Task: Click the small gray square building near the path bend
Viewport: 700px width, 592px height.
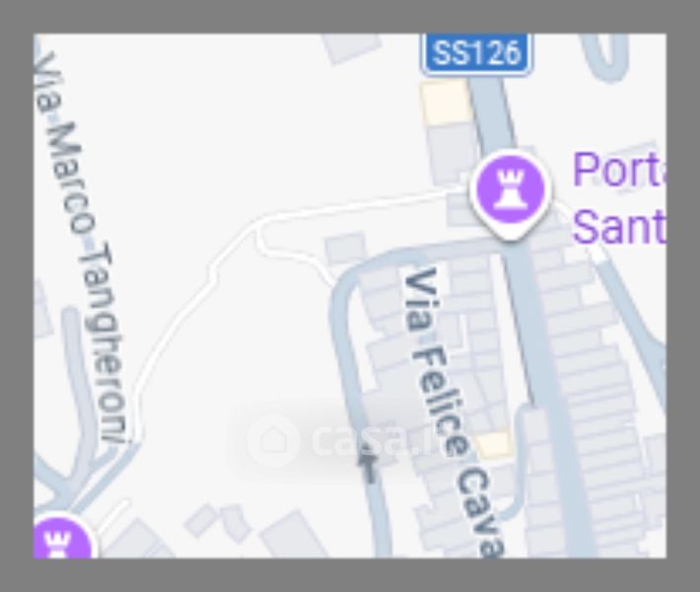Action: pyautogui.click(x=345, y=249)
